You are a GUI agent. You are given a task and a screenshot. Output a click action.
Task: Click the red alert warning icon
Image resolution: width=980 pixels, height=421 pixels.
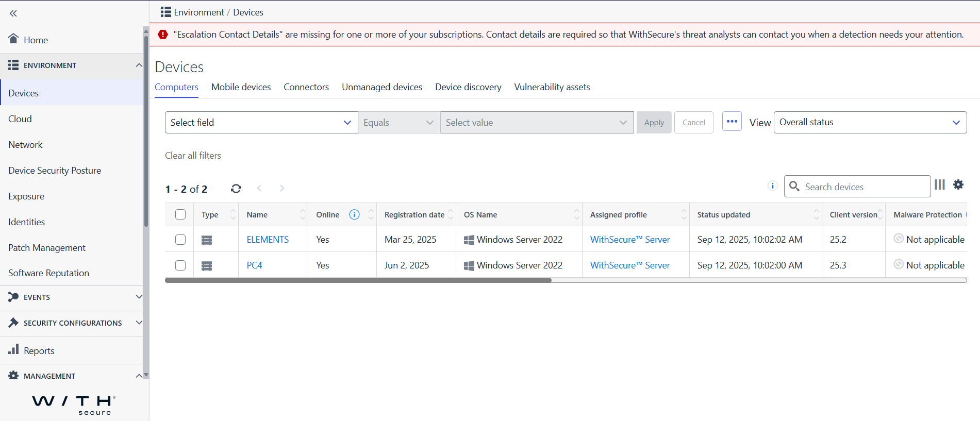point(163,35)
